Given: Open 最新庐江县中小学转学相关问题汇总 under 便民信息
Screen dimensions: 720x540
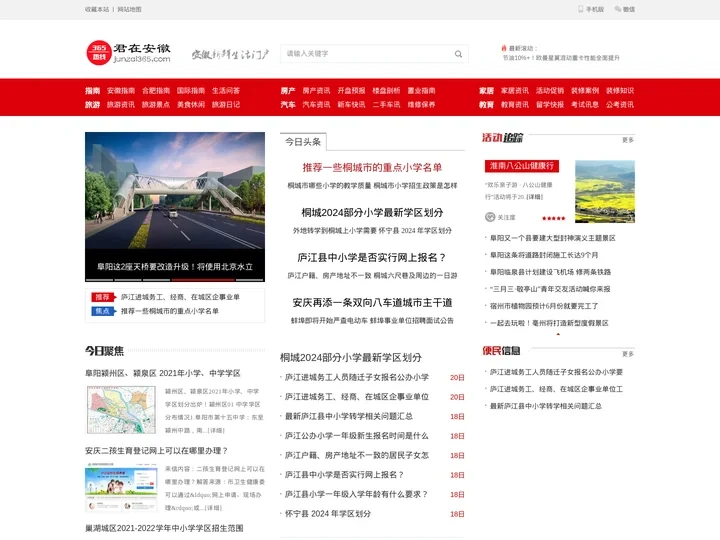Looking at the screenshot, I should [546, 406].
